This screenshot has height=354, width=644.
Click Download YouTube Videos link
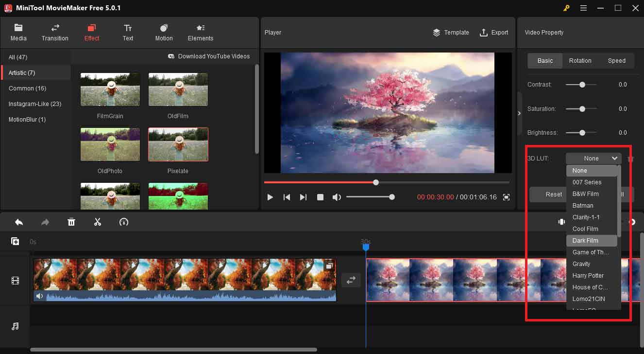pos(209,56)
